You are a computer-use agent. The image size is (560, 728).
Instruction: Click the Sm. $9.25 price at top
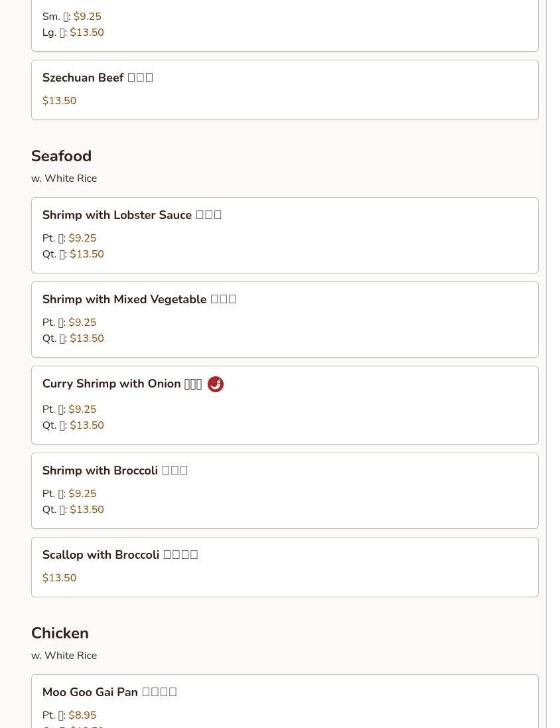click(87, 17)
